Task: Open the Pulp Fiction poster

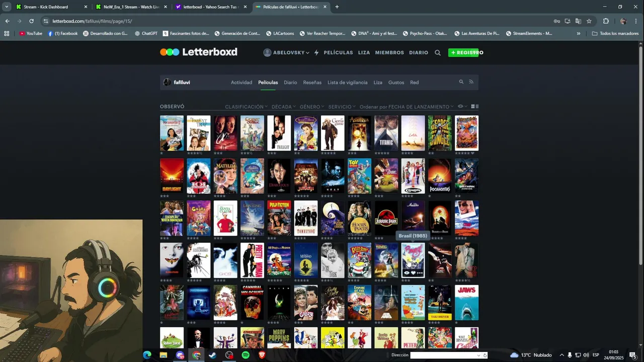Action: (279, 218)
